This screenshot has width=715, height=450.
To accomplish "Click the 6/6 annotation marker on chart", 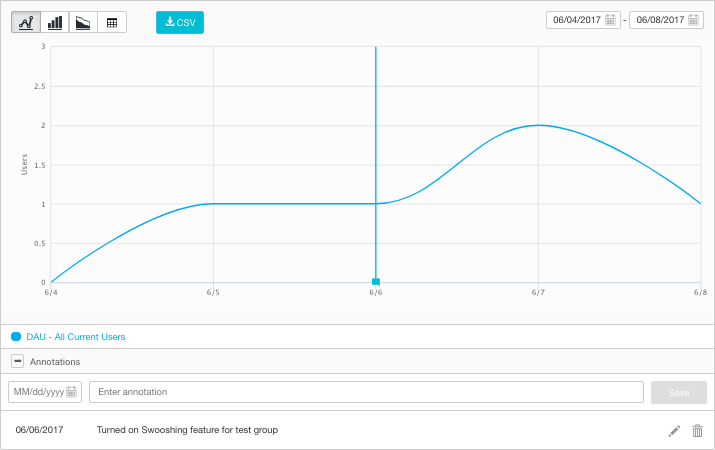I will [376, 282].
